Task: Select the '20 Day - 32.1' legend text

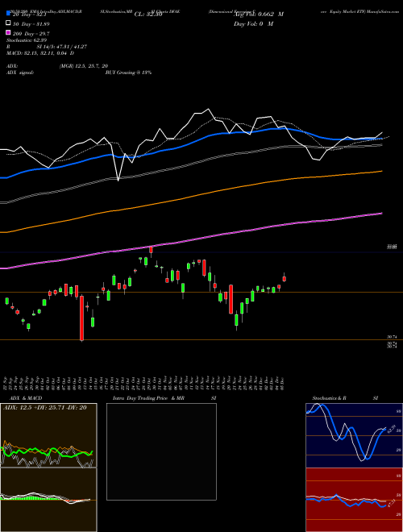Action: pyautogui.click(x=28, y=14)
